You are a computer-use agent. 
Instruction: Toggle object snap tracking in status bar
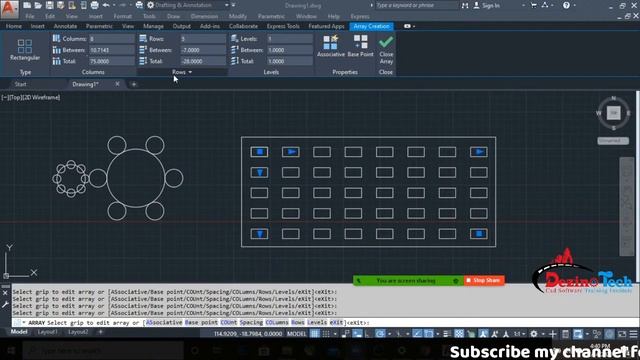point(417,334)
